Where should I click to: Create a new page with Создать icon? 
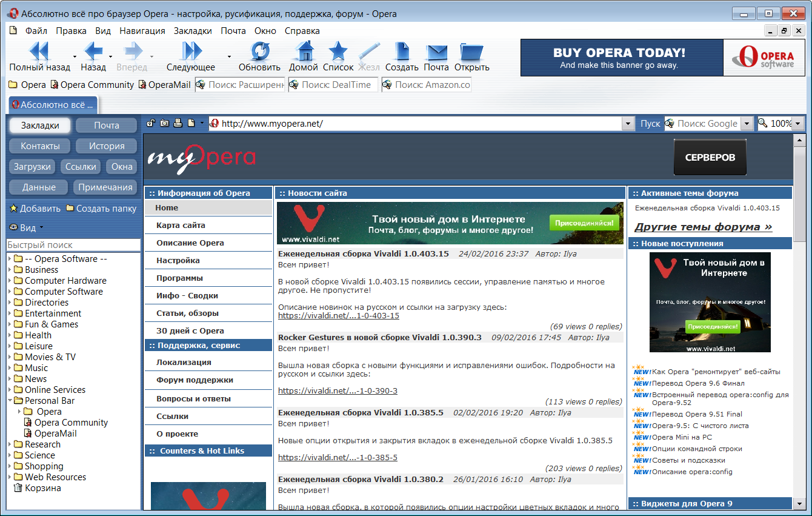(402, 51)
